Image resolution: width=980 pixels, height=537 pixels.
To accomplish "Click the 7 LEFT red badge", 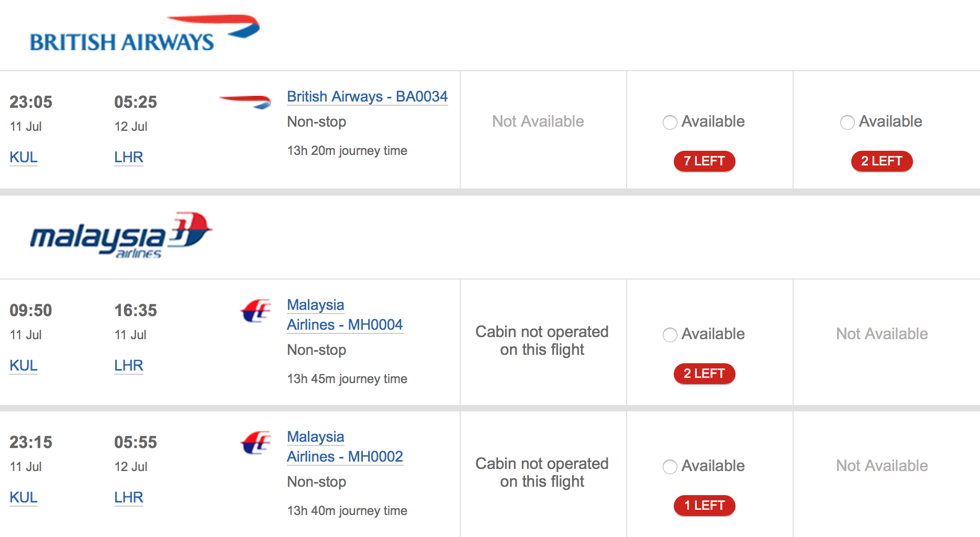I will [x=704, y=161].
